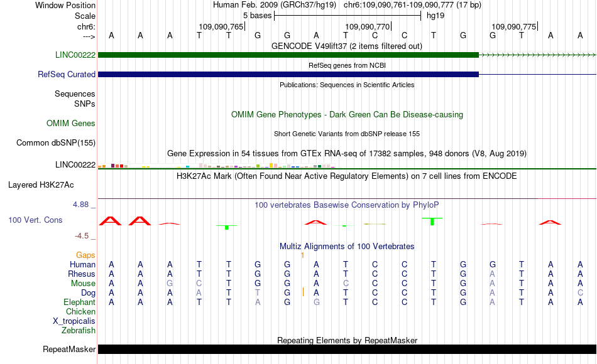Select the Rhesus species label

(82, 274)
